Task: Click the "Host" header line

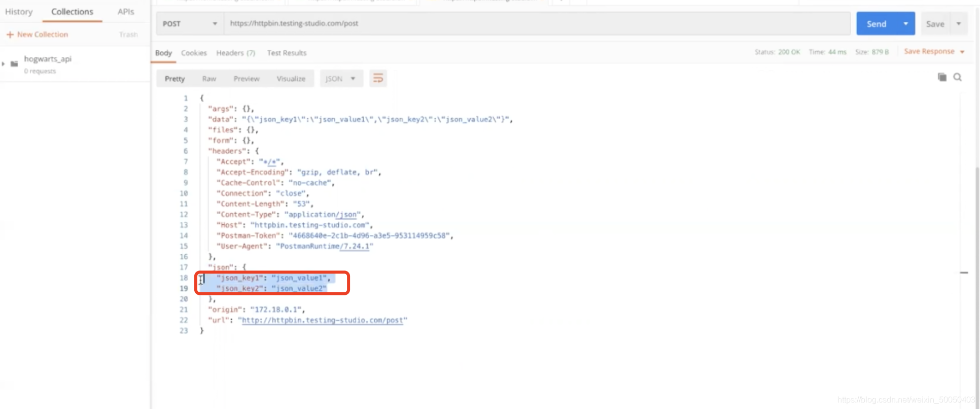Action: (295, 225)
